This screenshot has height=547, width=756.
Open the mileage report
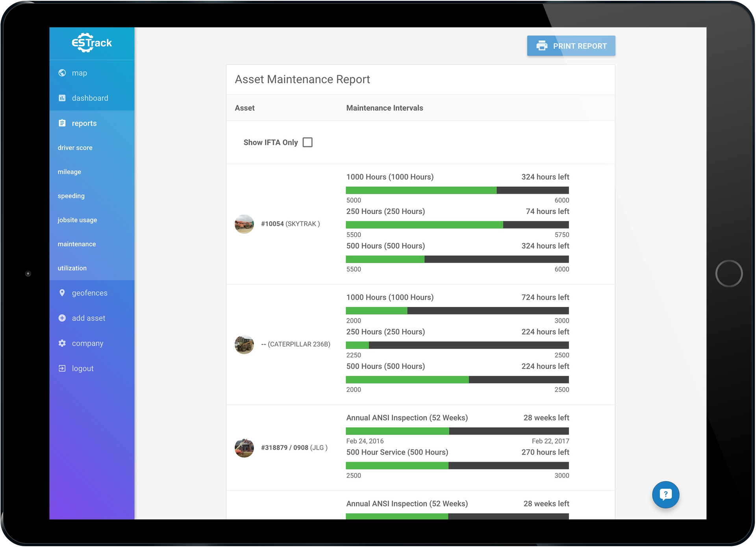coord(69,172)
